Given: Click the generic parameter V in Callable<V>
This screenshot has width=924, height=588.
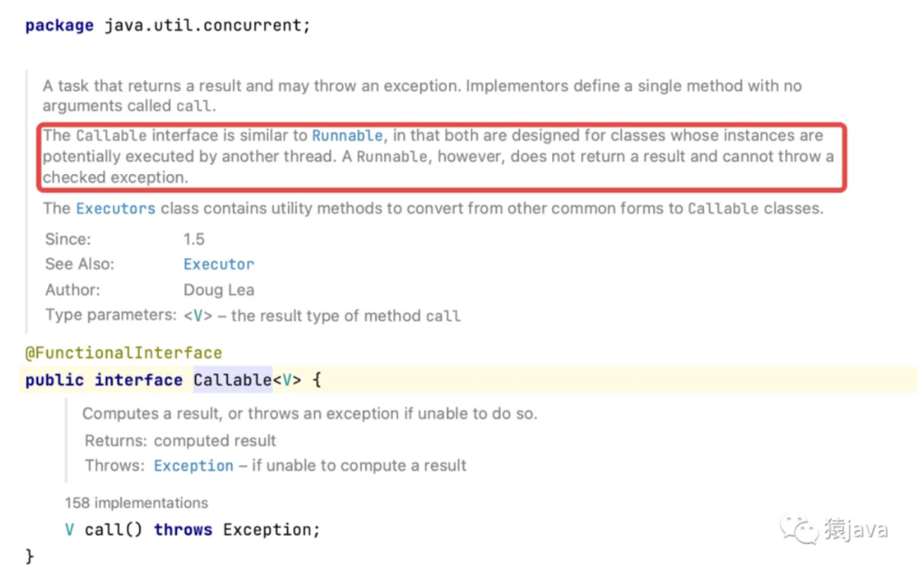Looking at the screenshot, I should click(x=287, y=380).
